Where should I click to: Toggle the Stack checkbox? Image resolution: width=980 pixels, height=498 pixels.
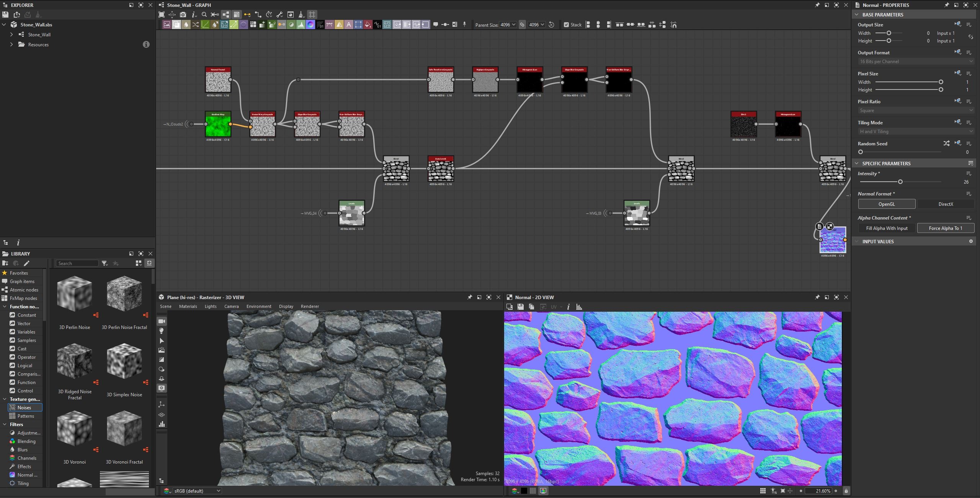click(x=566, y=25)
